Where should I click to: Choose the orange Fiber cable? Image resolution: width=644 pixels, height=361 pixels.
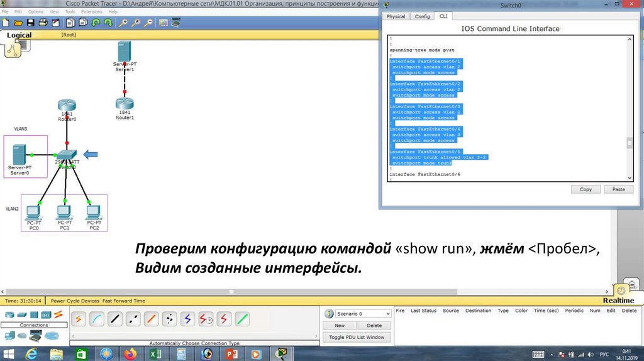pos(151,319)
